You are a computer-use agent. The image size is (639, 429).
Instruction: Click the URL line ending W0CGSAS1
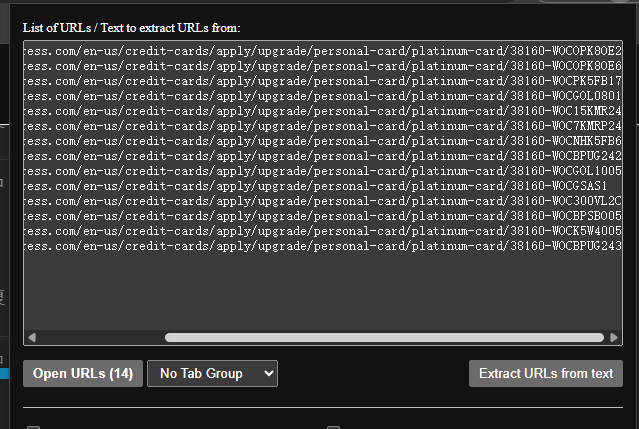click(x=316, y=186)
